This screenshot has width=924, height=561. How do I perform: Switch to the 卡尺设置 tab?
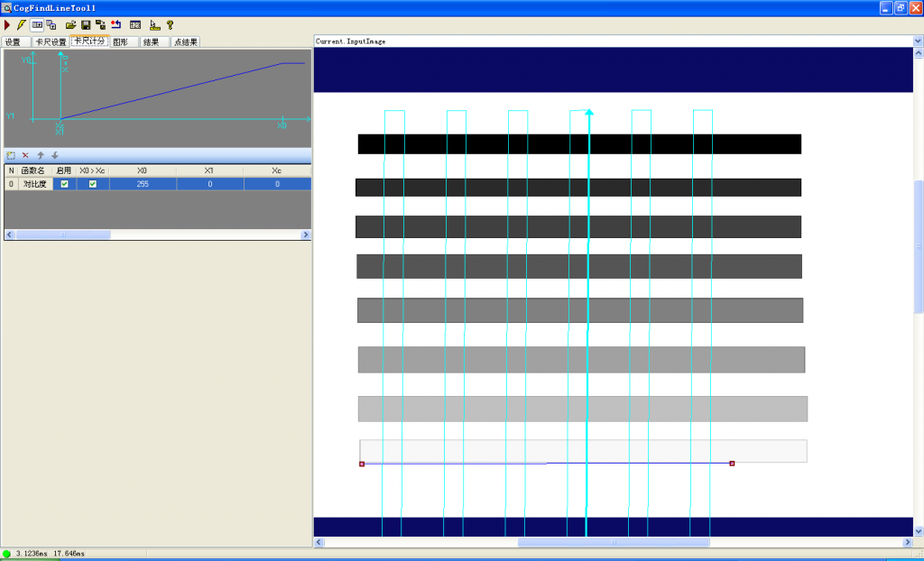(x=51, y=41)
